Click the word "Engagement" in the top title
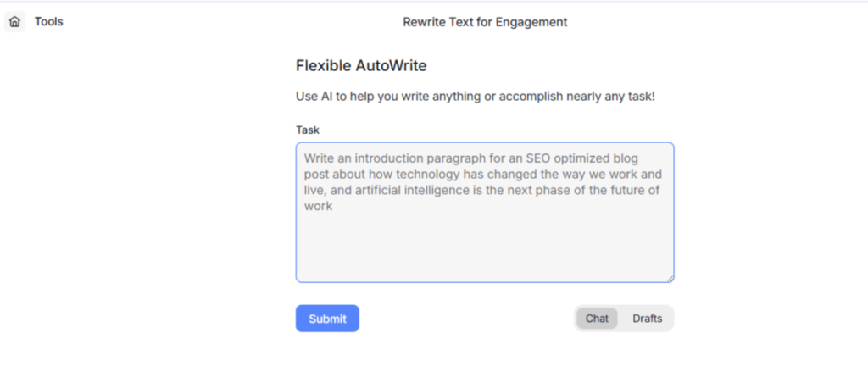 535,22
